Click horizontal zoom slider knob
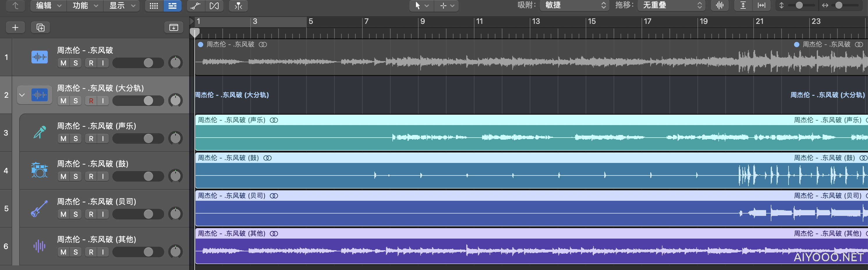 839,6
